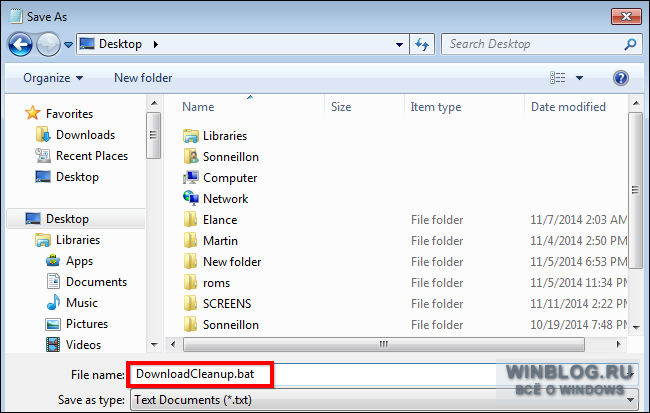The height and width of the screenshot is (413, 650).
Task: Click File folder type of Martin row
Action: click(x=437, y=241)
